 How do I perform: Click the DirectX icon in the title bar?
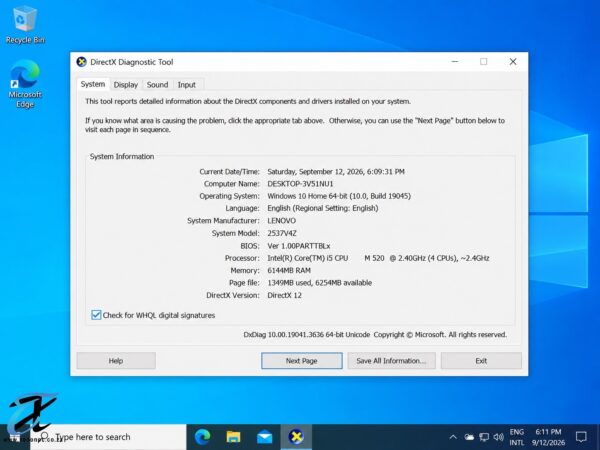click(x=81, y=62)
